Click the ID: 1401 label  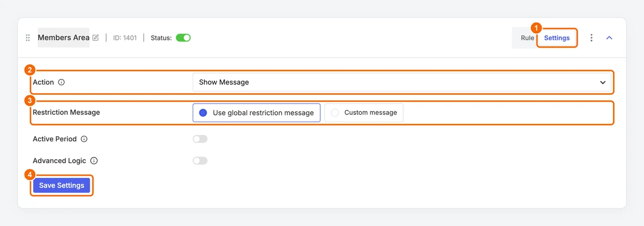pyautogui.click(x=125, y=38)
